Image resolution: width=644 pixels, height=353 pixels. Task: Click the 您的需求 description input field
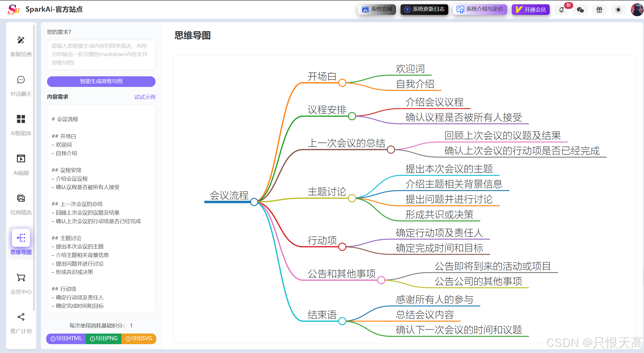tap(101, 55)
